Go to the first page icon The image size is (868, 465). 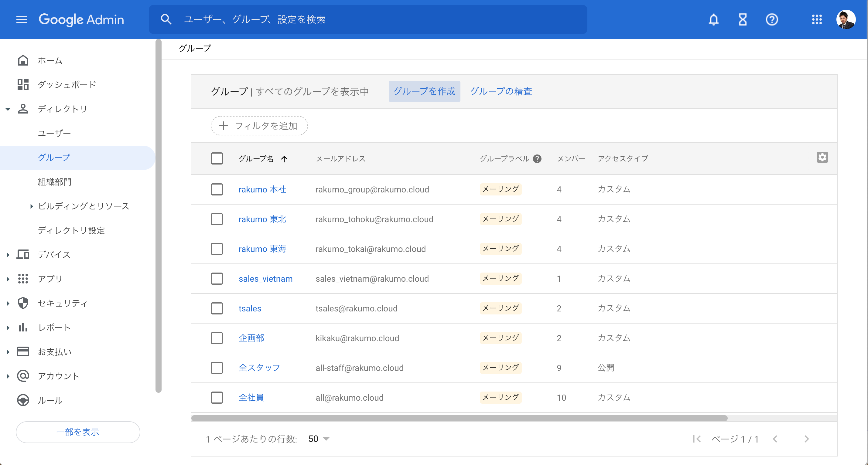697,439
